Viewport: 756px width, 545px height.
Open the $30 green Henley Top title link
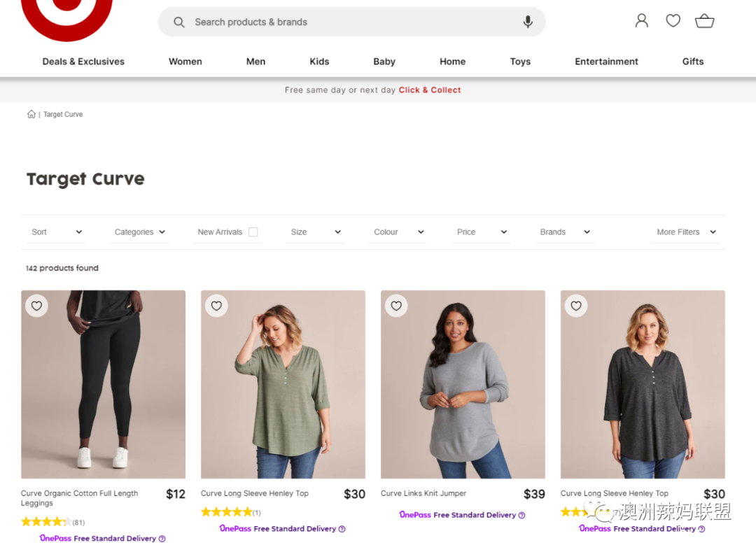pyautogui.click(x=255, y=493)
